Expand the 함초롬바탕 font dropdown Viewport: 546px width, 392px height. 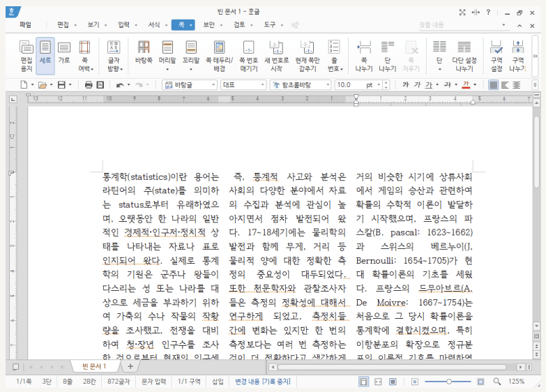(x=328, y=85)
